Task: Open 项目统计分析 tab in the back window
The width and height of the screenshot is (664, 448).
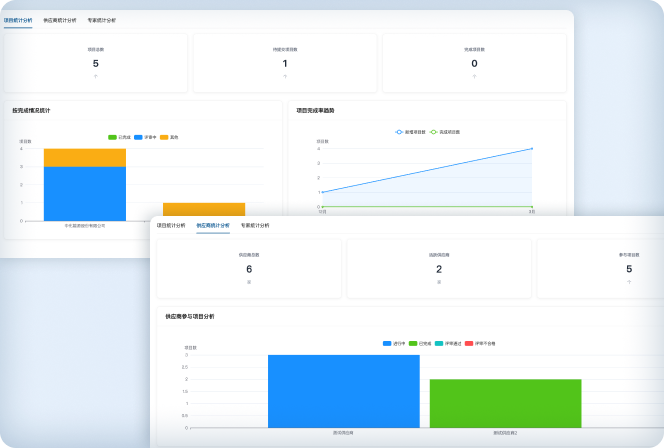Action: tap(18, 20)
